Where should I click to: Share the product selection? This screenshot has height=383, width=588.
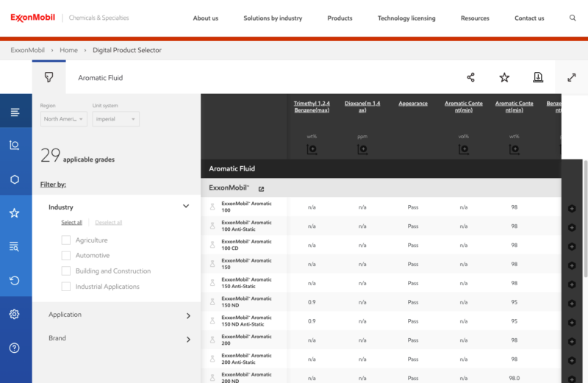tap(470, 77)
